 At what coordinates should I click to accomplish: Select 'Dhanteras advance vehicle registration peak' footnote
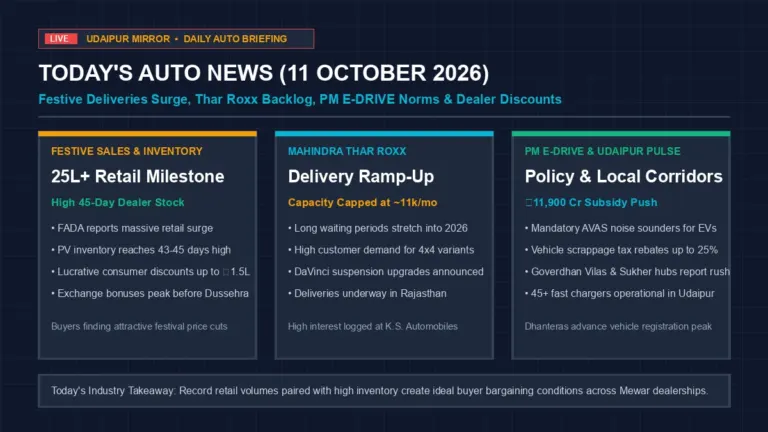618,326
